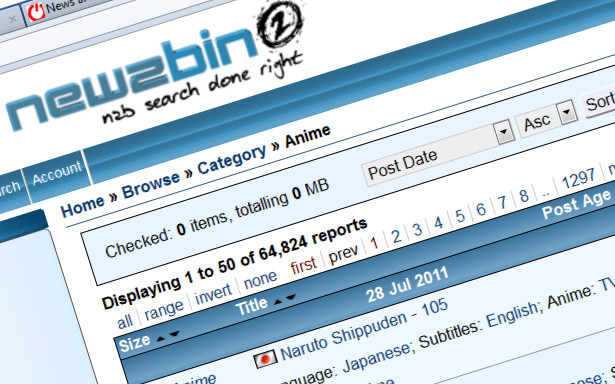Open results page 2
The image size is (615, 384).
[x=396, y=236]
